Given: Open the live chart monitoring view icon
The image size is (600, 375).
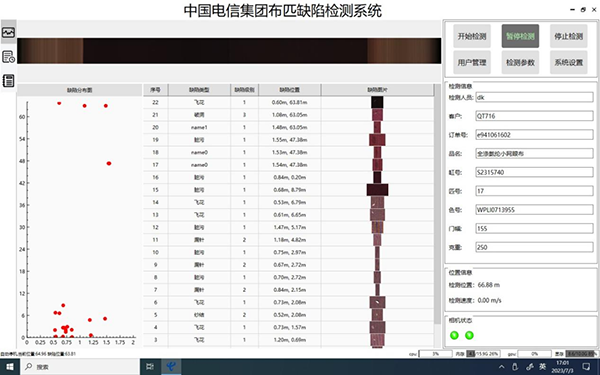Looking at the screenshot, I should 8,32.
